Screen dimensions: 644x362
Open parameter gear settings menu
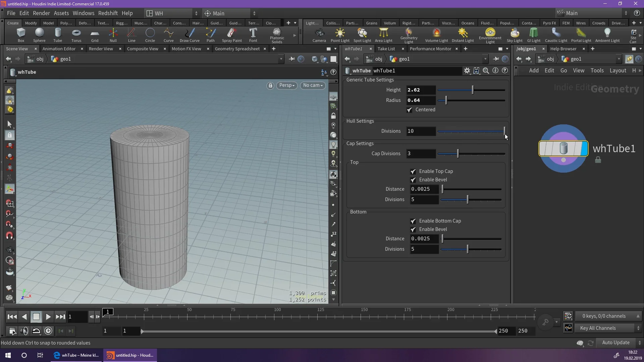click(x=467, y=71)
